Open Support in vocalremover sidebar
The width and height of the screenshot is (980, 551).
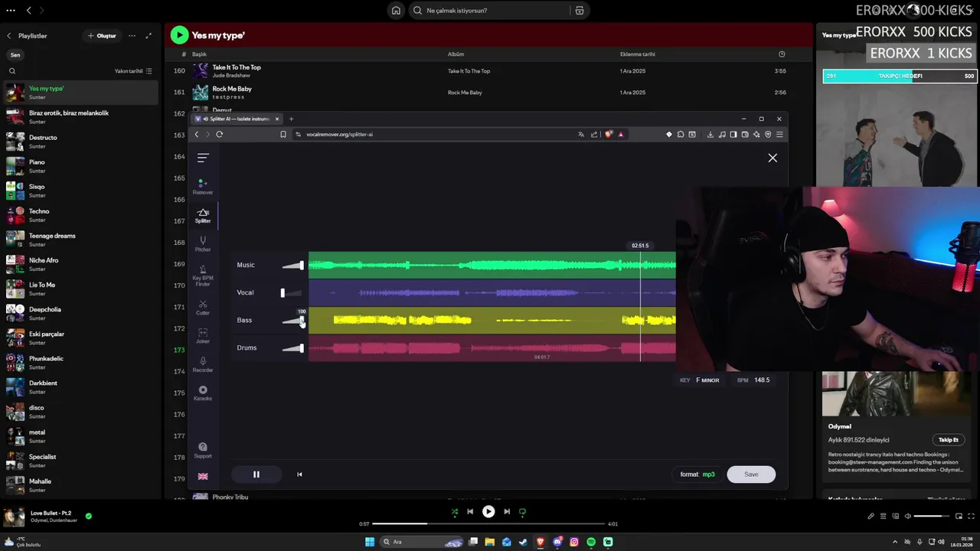click(203, 450)
